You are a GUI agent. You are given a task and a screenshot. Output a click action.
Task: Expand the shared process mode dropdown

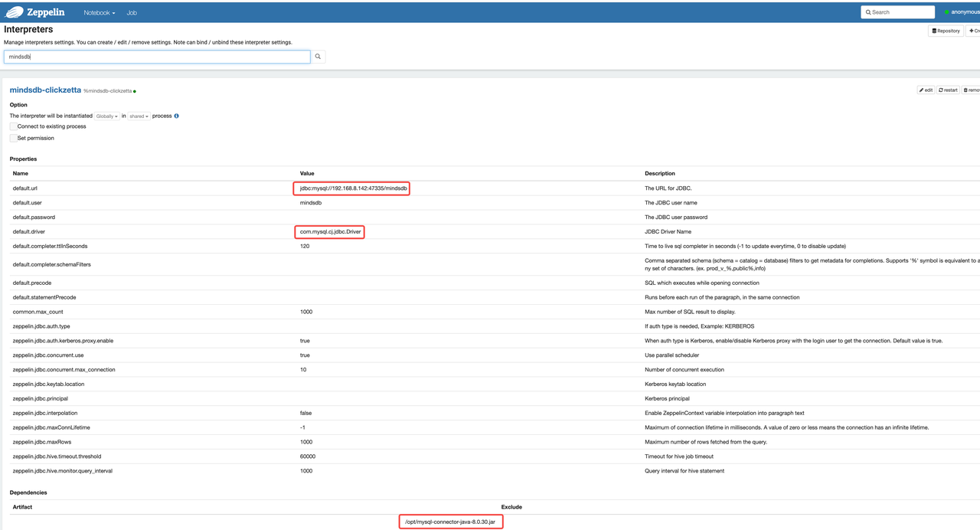tap(139, 116)
